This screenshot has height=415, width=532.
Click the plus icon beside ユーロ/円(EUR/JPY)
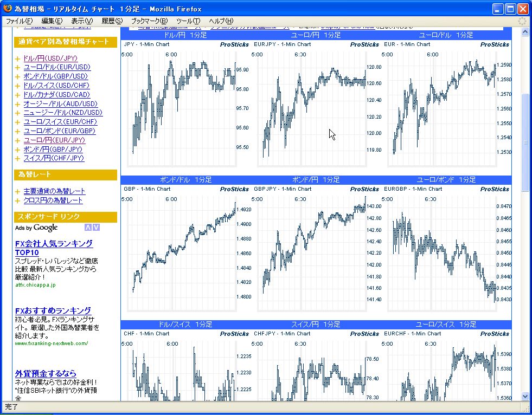pos(18,141)
